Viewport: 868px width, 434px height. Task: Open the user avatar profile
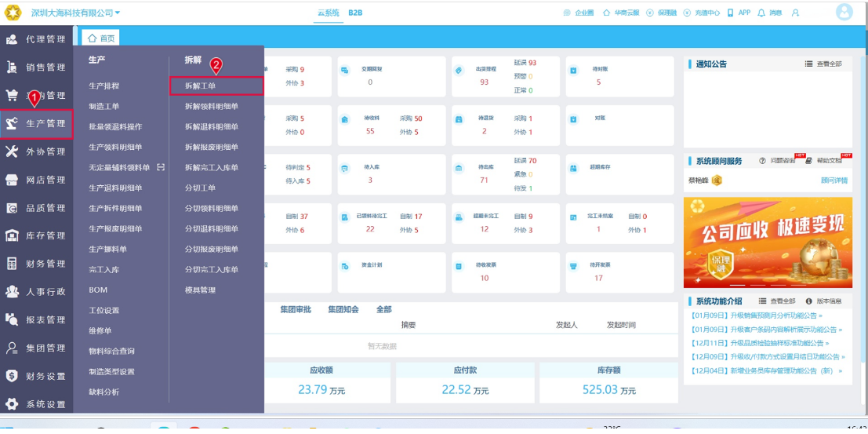pos(844,13)
